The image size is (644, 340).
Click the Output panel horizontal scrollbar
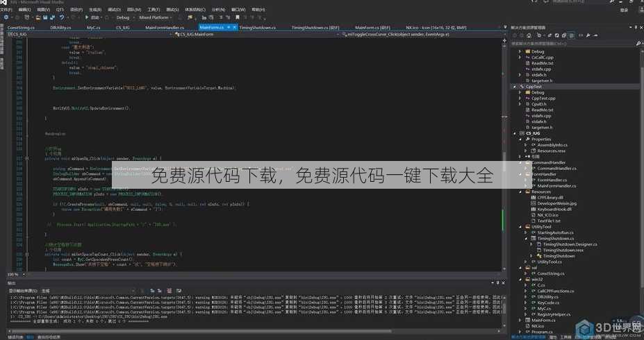tap(255, 332)
